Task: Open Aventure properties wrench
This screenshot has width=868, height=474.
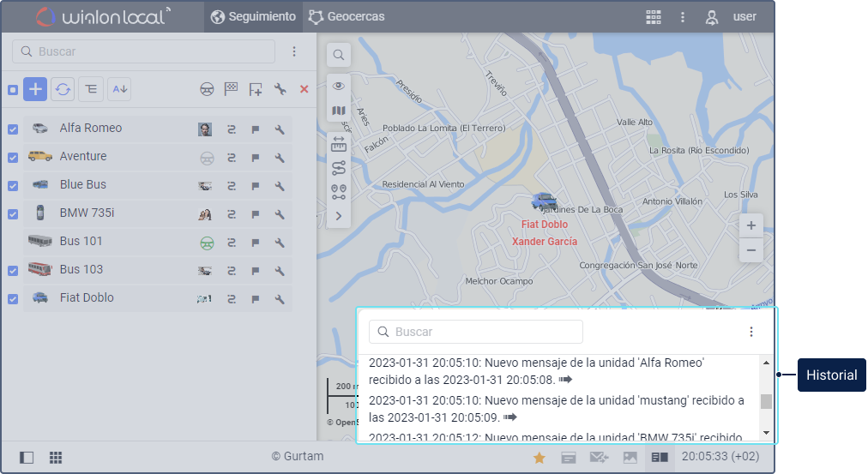Action: pyautogui.click(x=280, y=159)
